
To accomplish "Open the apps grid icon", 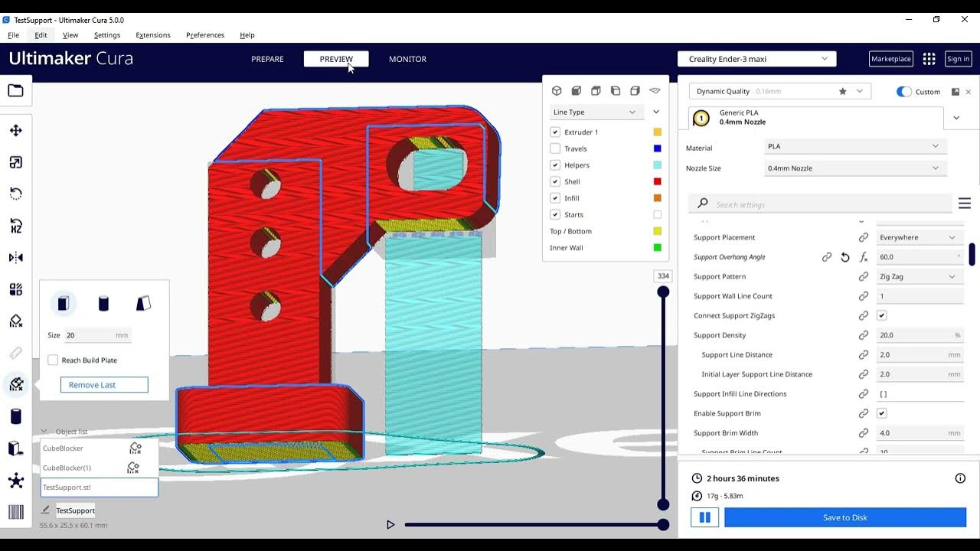I will tap(929, 59).
